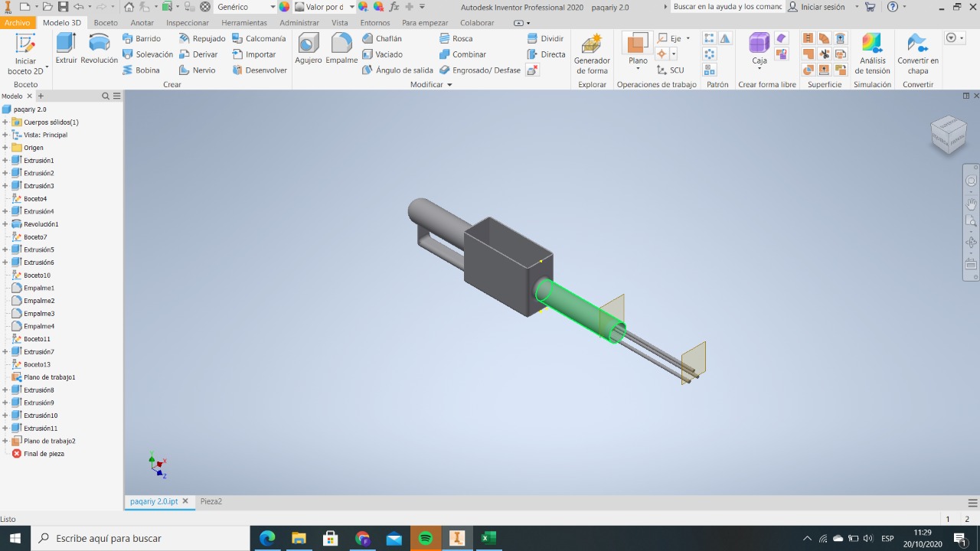This screenshot has width=980, height=551.
Task: Expand Plano de trabajo2 node
Action: click(5, 442)
